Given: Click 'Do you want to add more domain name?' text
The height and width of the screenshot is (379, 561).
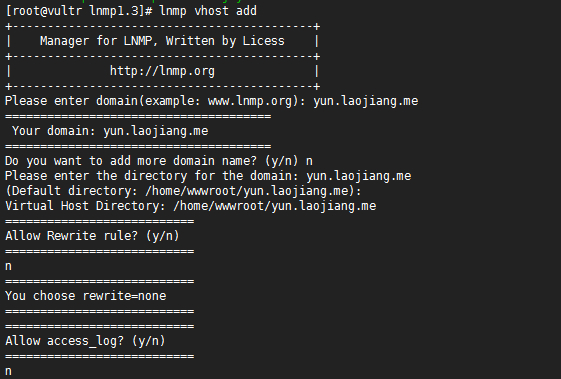Looking at the screenshot, I should (131, 161).
